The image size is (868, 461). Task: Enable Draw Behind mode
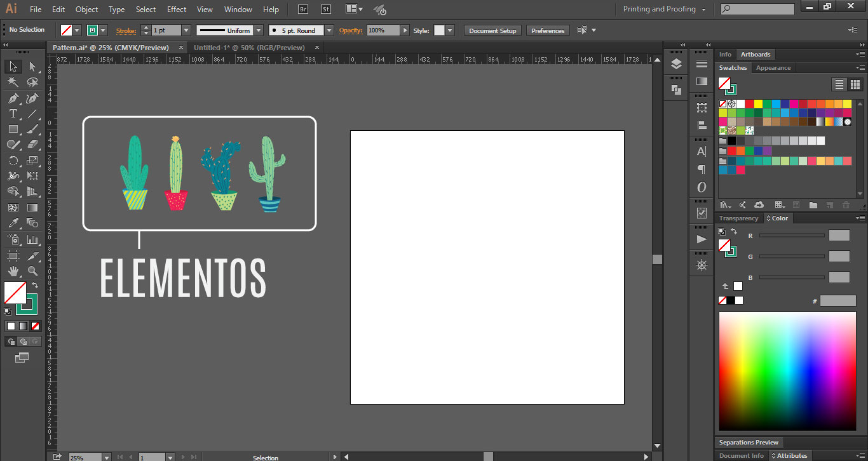point(23,342)
